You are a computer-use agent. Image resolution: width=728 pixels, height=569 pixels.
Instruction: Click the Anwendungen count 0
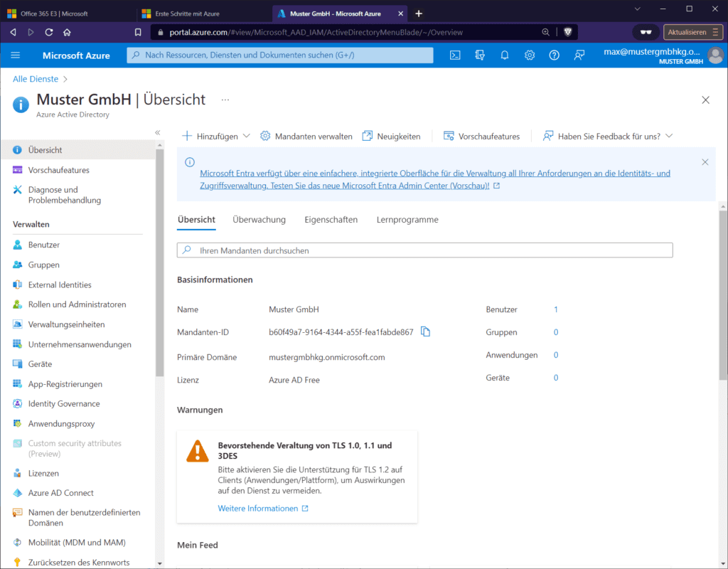pyautogui.click(x=556, y=355)
